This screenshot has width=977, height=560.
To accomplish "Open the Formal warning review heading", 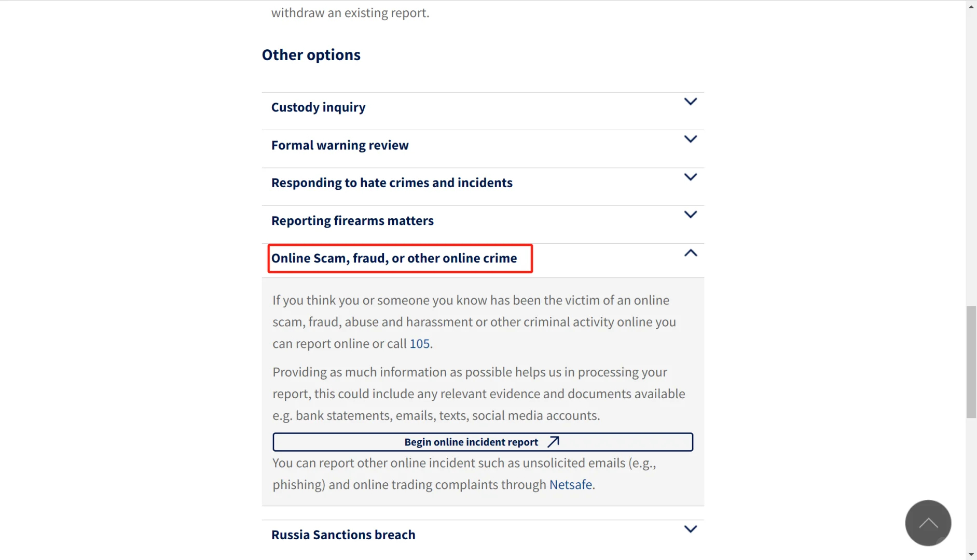I will tap(340, 145).
